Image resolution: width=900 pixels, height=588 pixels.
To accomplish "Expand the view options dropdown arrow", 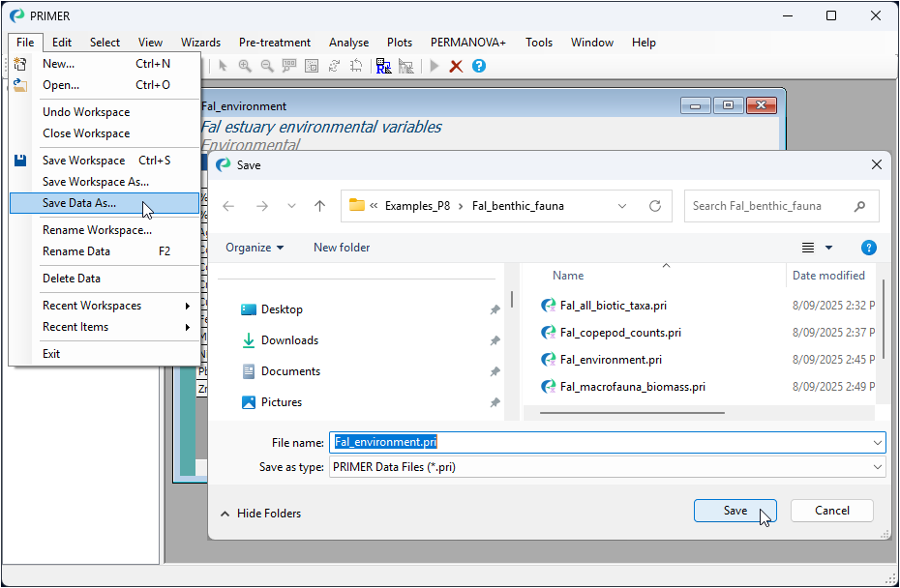I will [x=828, y=249].
